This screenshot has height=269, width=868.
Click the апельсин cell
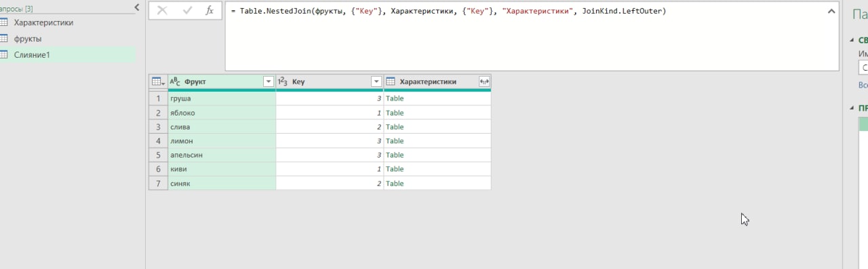click(222, 155)
